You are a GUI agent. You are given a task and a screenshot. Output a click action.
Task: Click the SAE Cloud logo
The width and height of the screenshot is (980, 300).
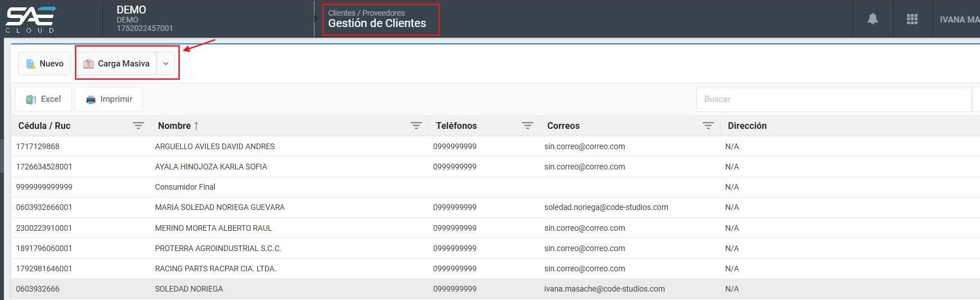click(x=31, y=19)
